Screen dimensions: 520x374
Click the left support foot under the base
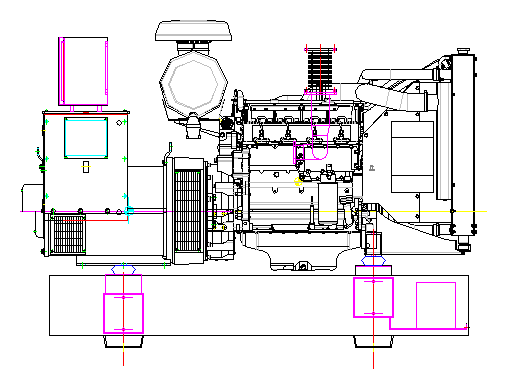(124, 342)
